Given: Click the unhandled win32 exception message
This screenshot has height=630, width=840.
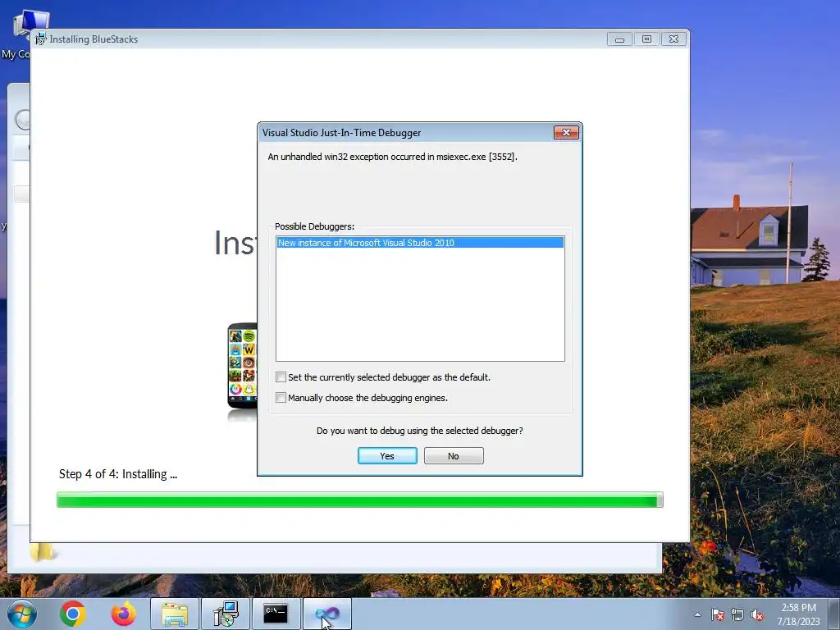Looking at the screenshot, I should click(392, 157).
